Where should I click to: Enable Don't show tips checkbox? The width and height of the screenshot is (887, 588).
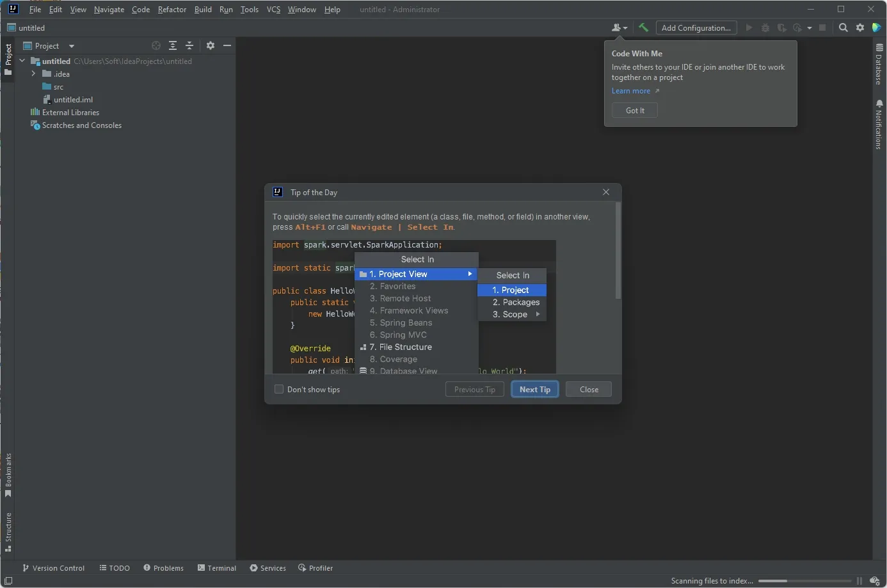tap(279, 389)
